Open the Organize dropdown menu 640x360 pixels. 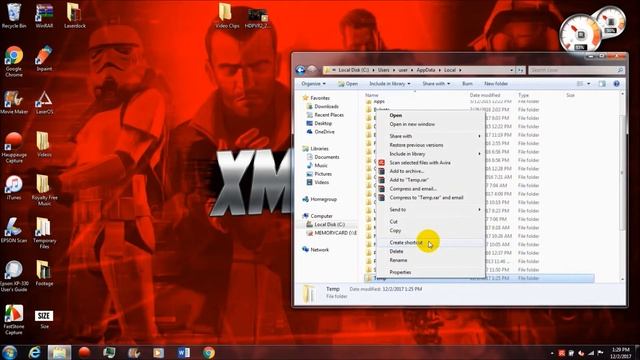tap(313, 84)
